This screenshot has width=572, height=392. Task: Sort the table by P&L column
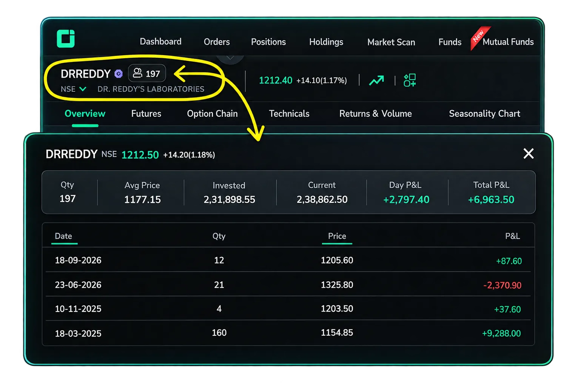(x=512, y=236)
